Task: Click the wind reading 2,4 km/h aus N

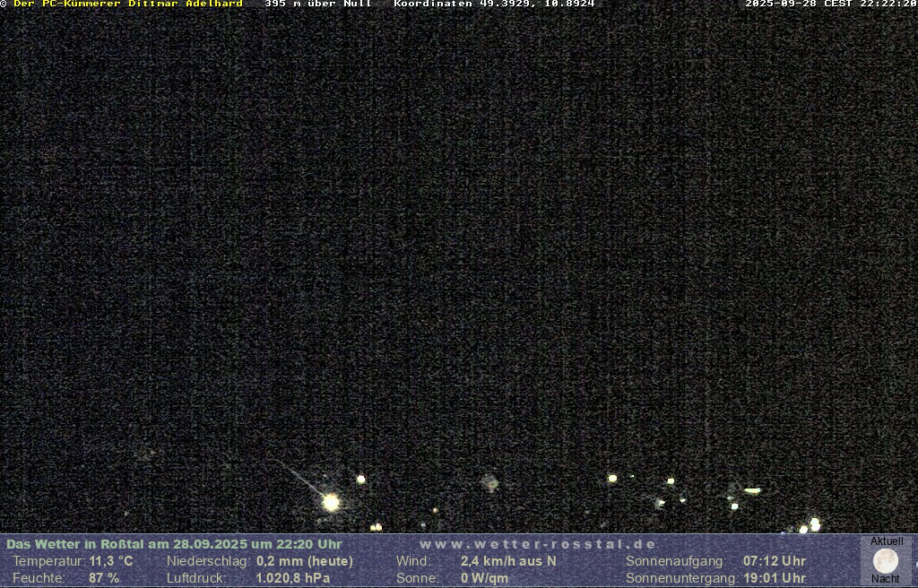Action: (508, 561)
